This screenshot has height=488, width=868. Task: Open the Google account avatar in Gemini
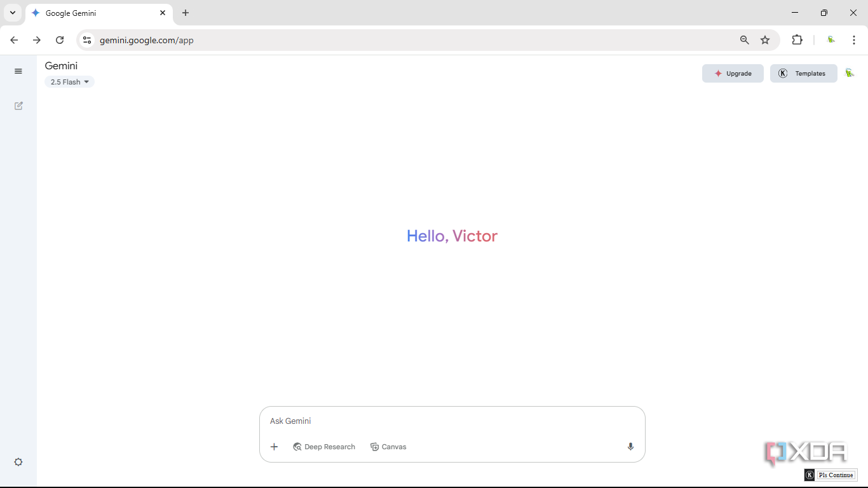(850, 73)
